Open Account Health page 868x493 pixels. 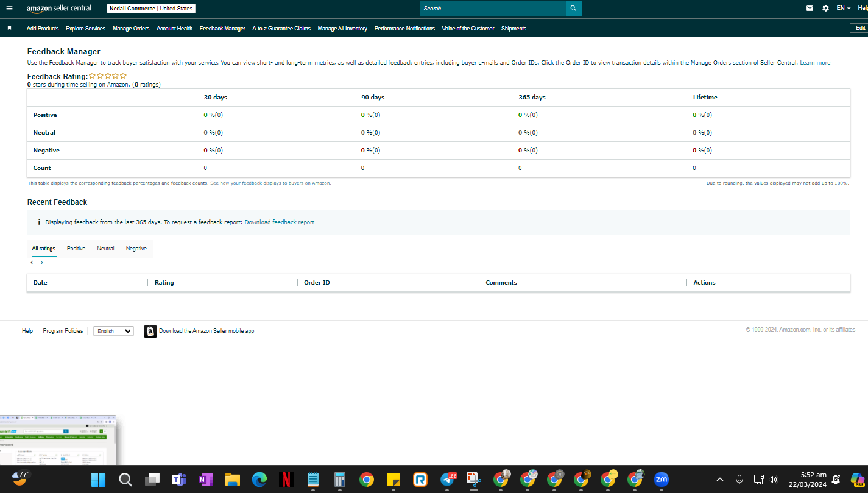click(x=174, y=29)
